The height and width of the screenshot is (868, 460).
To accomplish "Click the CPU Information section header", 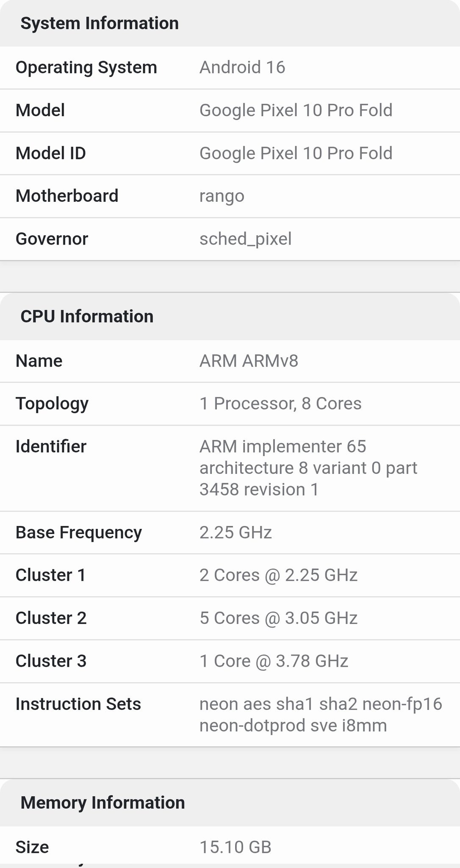I will (x=87, y=317).
